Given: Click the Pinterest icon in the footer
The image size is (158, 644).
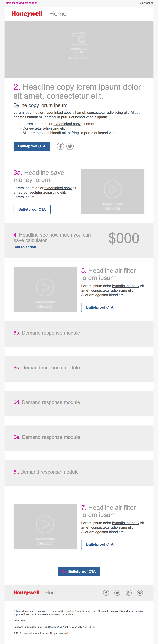Looking at the screenshot, I should tap(140, 593).
